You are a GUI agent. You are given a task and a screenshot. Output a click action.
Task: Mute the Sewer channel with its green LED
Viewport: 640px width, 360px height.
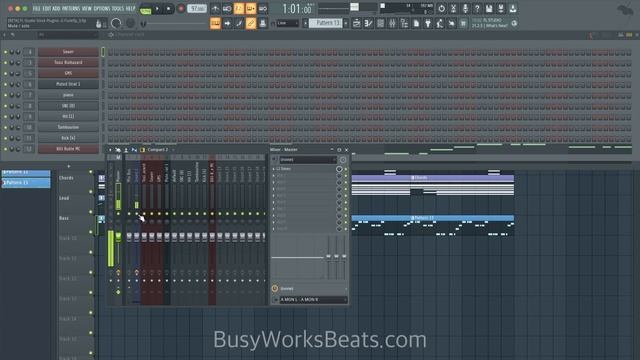pos(5,52)
